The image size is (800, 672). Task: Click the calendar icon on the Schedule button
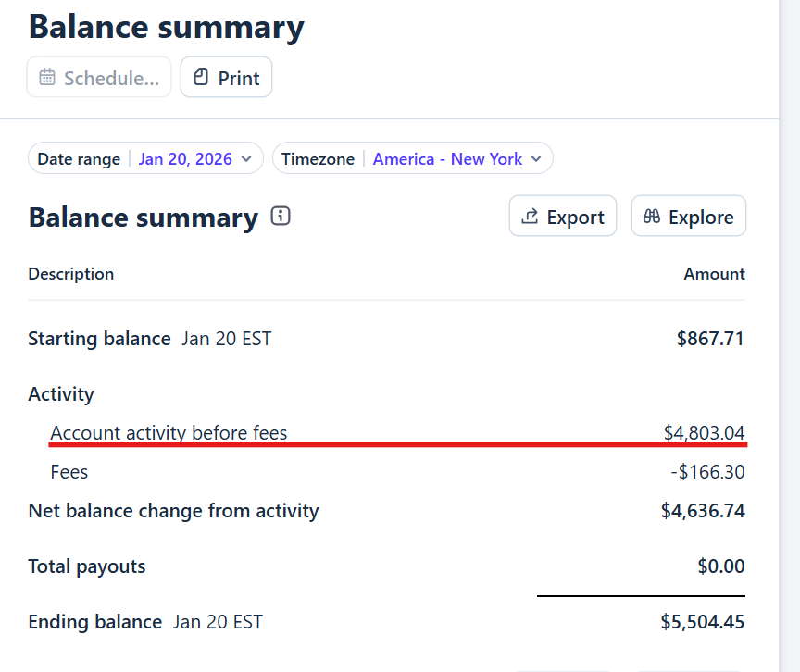tap(47, 78)
